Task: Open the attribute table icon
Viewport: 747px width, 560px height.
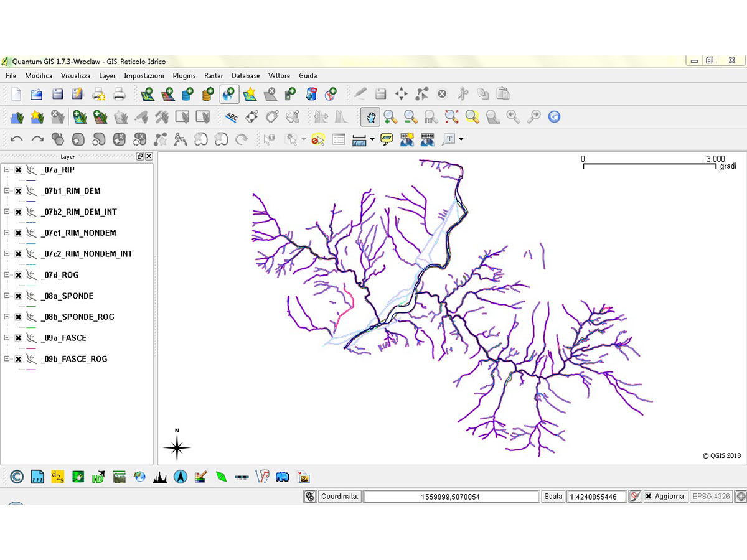Action: (x=339, y=139)
